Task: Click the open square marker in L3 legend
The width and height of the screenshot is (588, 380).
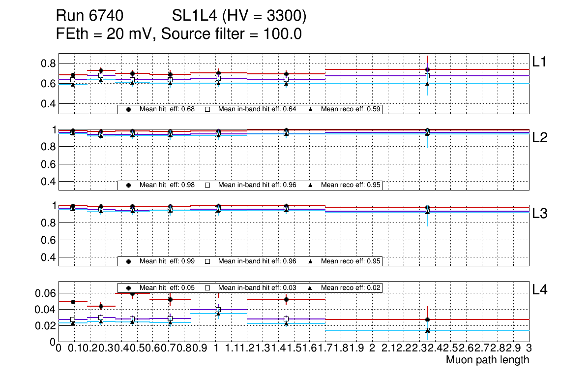Action: click(207, 261)
